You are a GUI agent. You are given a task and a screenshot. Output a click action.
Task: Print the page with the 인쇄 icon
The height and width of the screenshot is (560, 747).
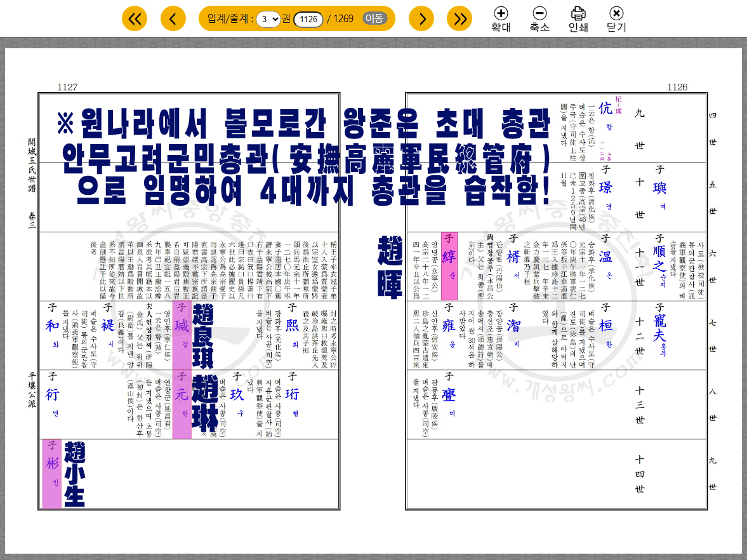(578, 19)
